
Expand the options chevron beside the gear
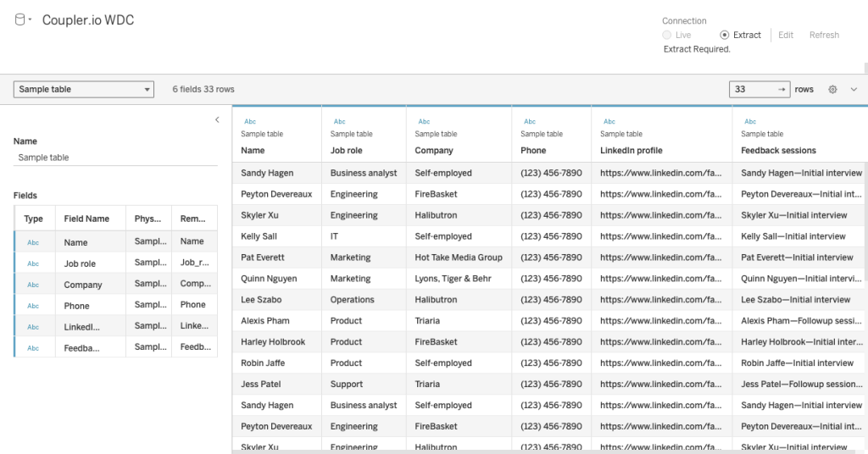(x=854, y=89)
